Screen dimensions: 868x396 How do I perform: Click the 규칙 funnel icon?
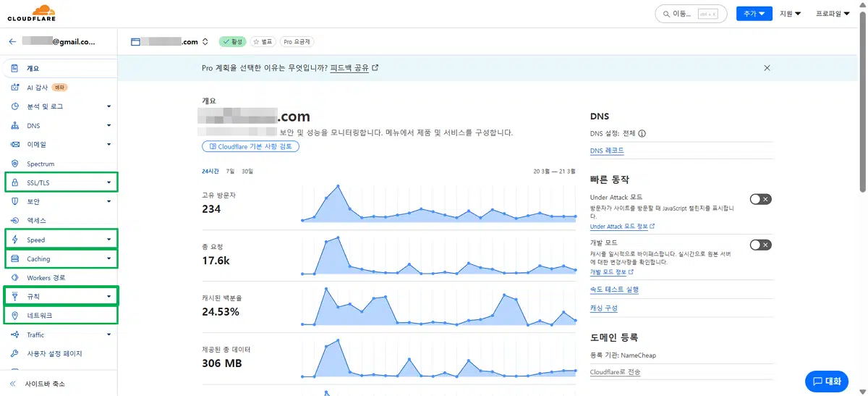14,297
